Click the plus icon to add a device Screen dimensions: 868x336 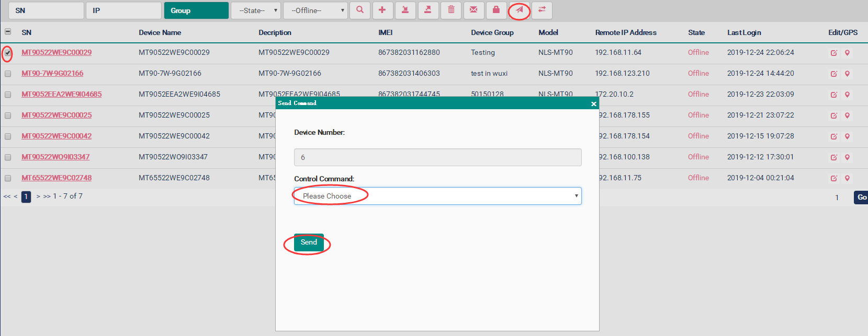coord(382,10)
